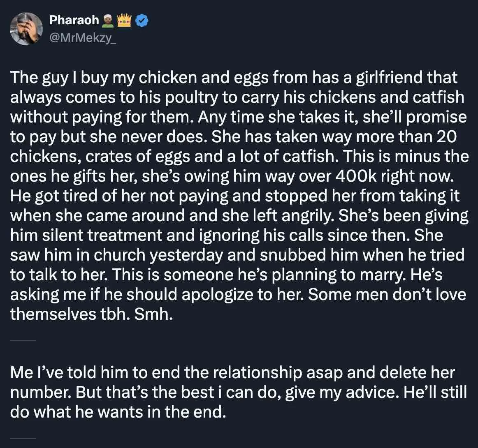Click the crown emoji beside Pharaoh

(124, 21)
